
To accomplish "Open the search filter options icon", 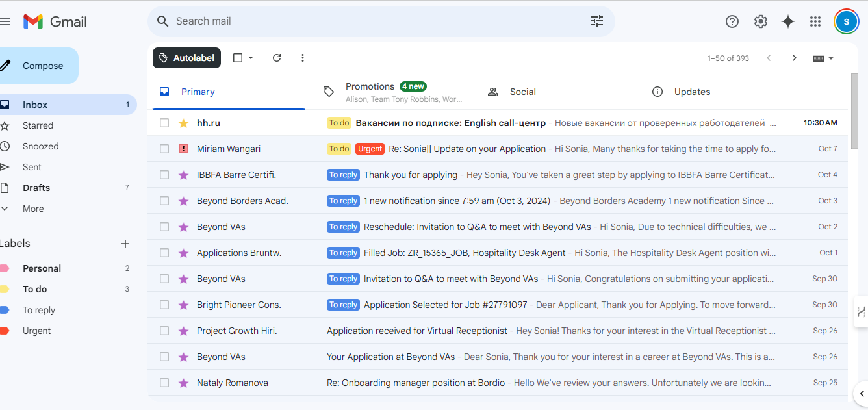I will (596, 21).
